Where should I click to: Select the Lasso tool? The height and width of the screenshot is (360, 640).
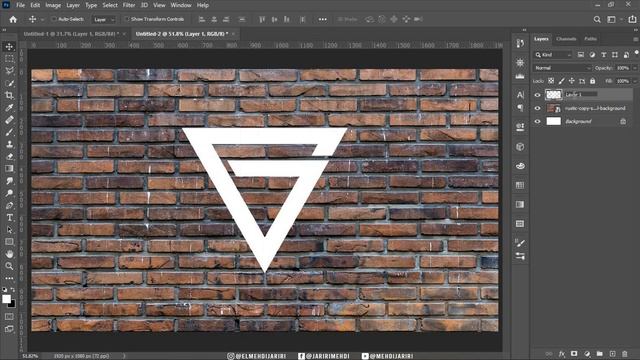pos(9,71)
